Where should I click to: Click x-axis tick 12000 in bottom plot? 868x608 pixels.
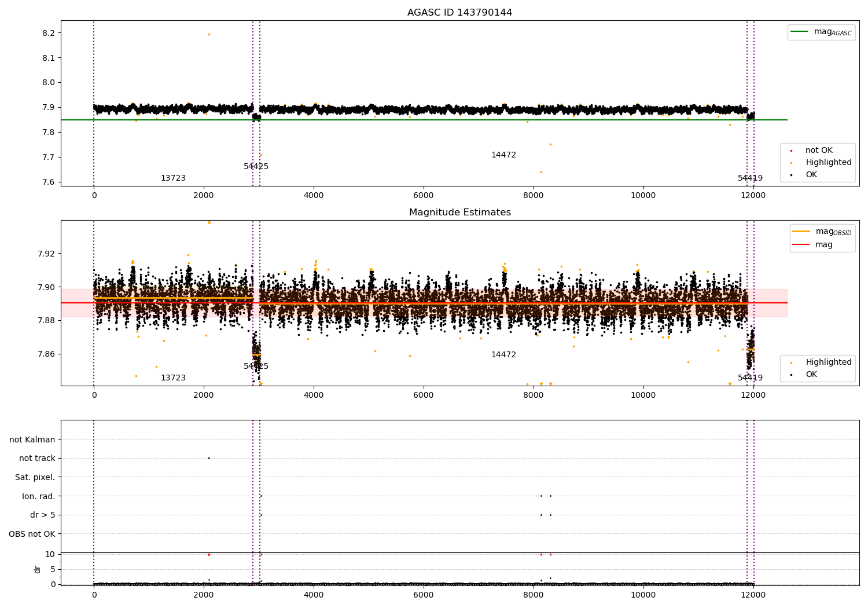[753, 595]
